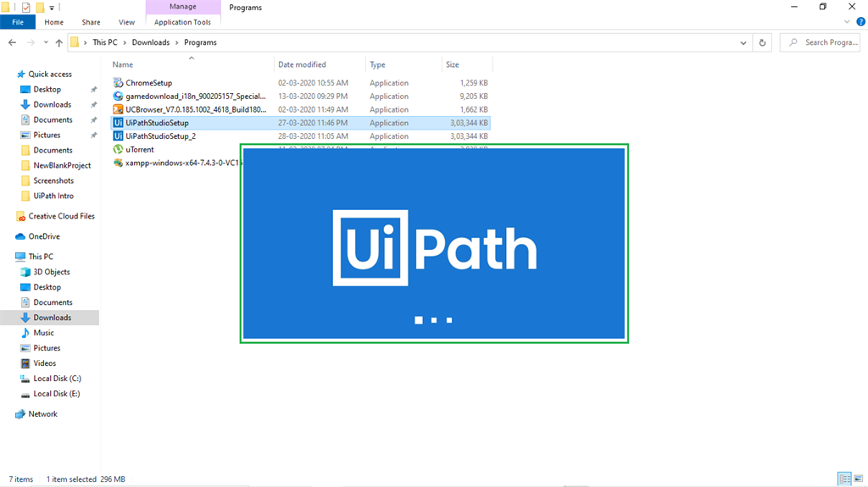Click date 28-03-2020 11:05 AM cell

coord(313,136)
